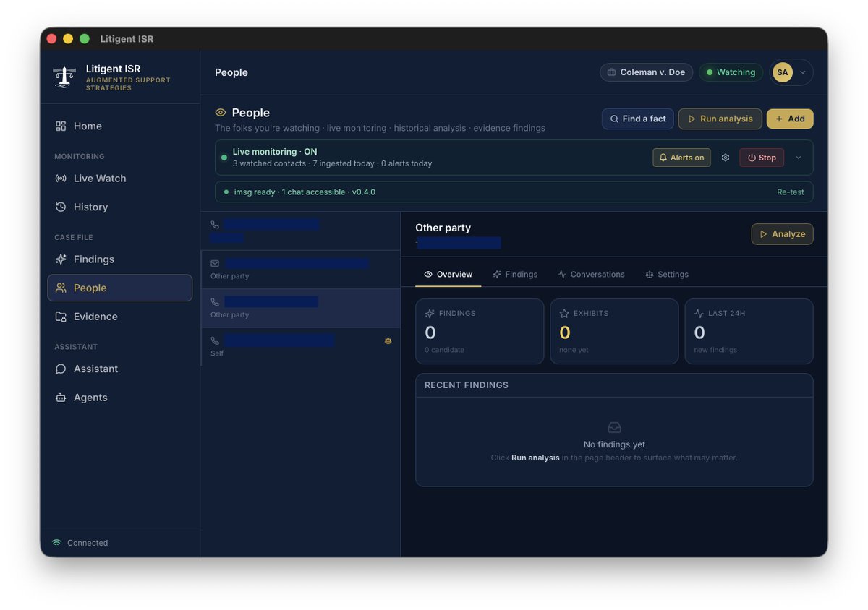Click the Find a fact button
Viewport: 868px width, 610px height.
tap(638, 119)
